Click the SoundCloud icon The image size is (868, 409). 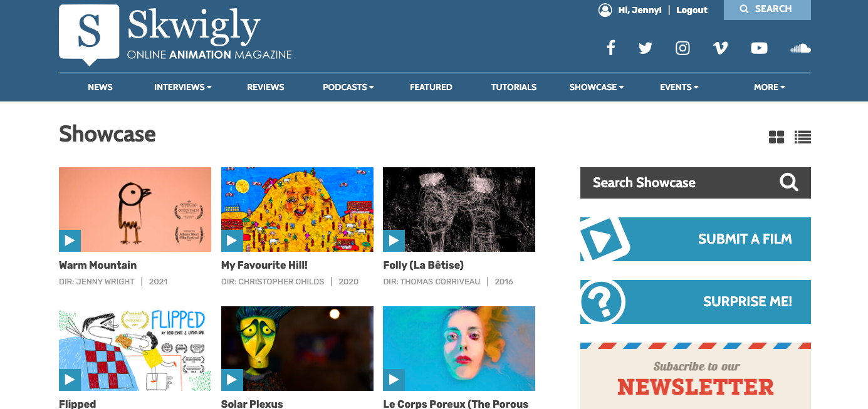800,48
